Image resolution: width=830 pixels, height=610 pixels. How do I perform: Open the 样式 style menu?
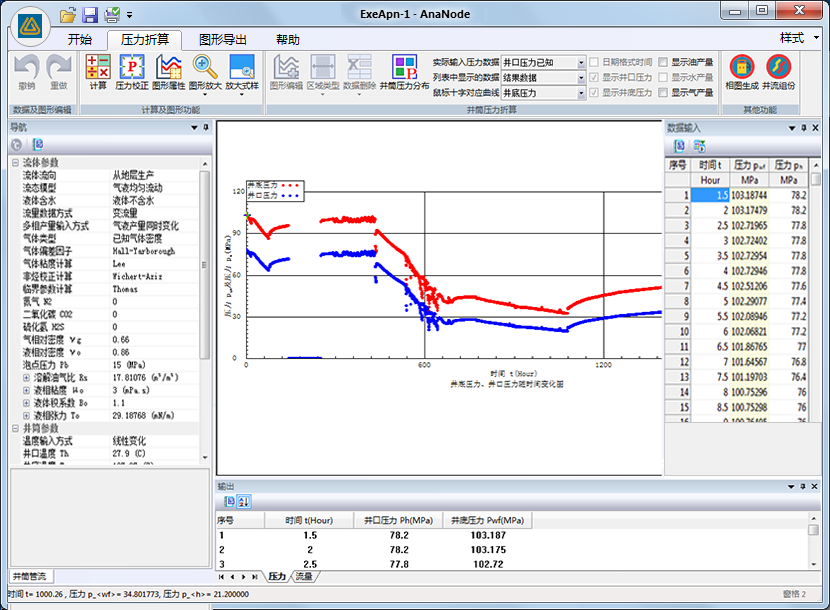point(796,38)
